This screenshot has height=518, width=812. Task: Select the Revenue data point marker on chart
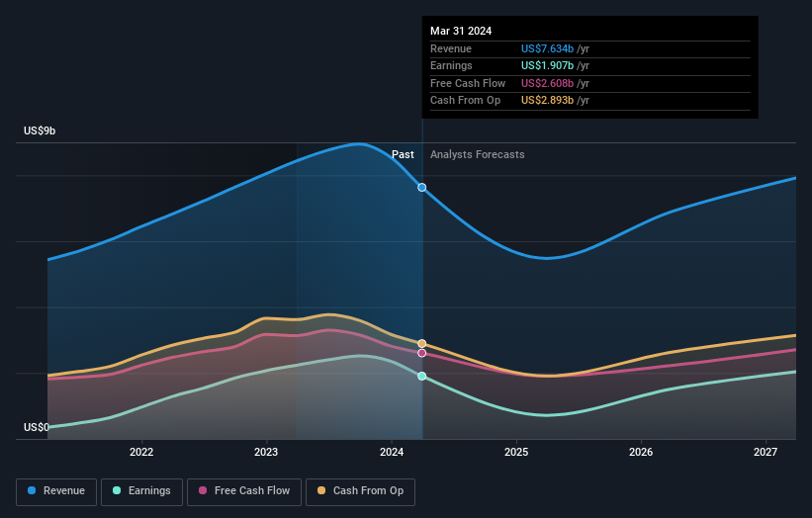coord(422,187)
